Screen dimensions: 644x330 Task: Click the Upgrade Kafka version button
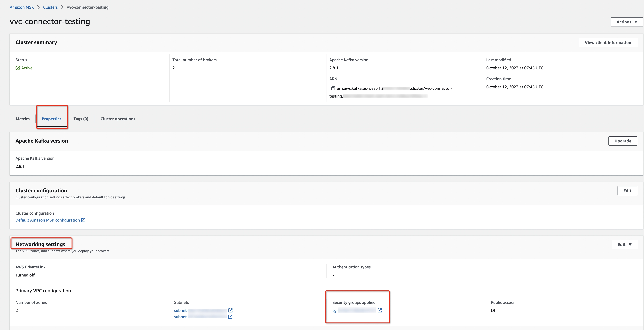click(x=623, y=141)
